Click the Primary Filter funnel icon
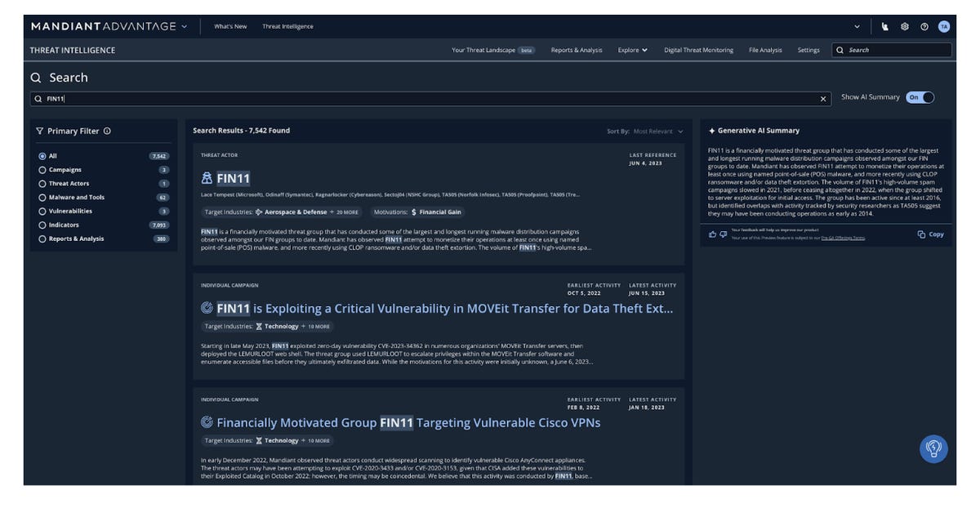 39,131
